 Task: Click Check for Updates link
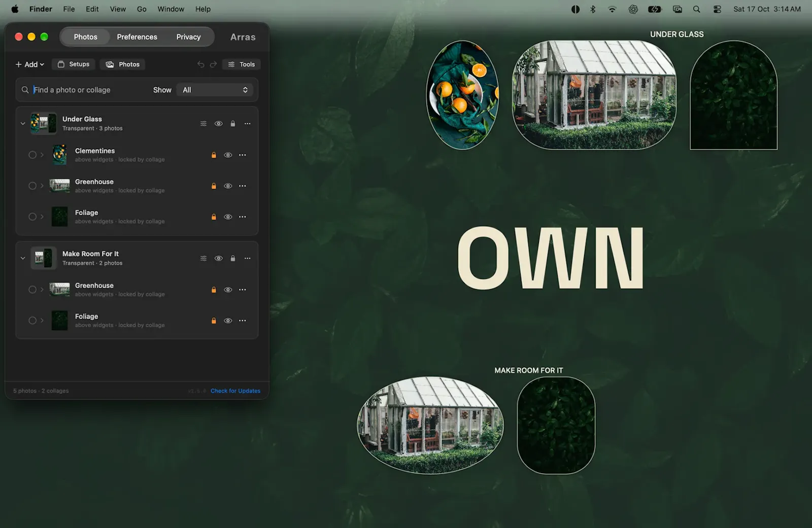coord(235,391)
